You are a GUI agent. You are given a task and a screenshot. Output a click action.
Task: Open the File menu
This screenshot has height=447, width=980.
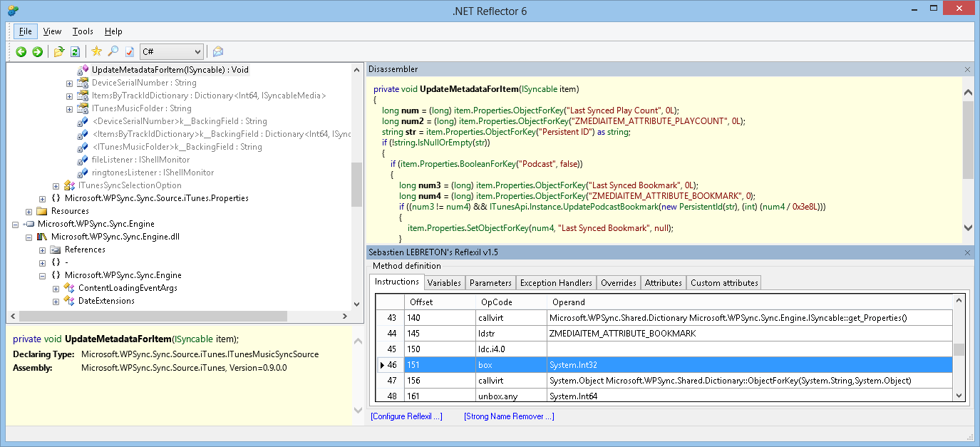pyautogui.click(x=26, y=31)
